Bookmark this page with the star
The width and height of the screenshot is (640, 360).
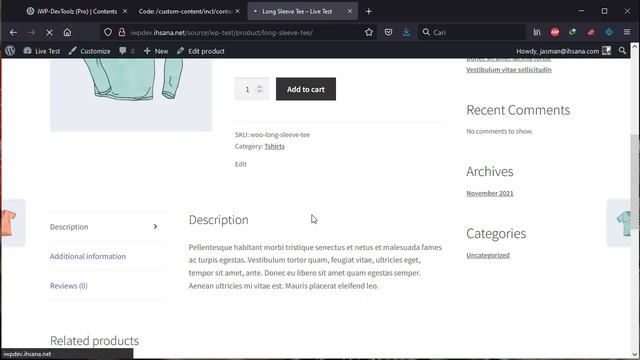(369, 32)
